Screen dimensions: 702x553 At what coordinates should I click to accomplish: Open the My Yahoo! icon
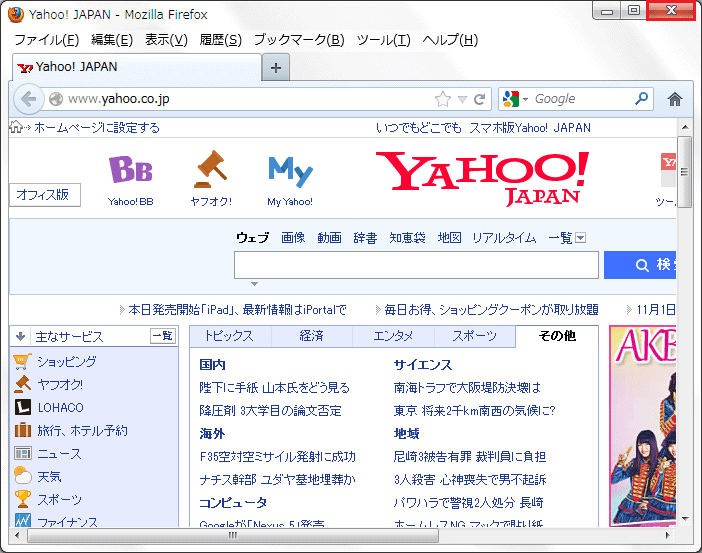click(290, 173)
